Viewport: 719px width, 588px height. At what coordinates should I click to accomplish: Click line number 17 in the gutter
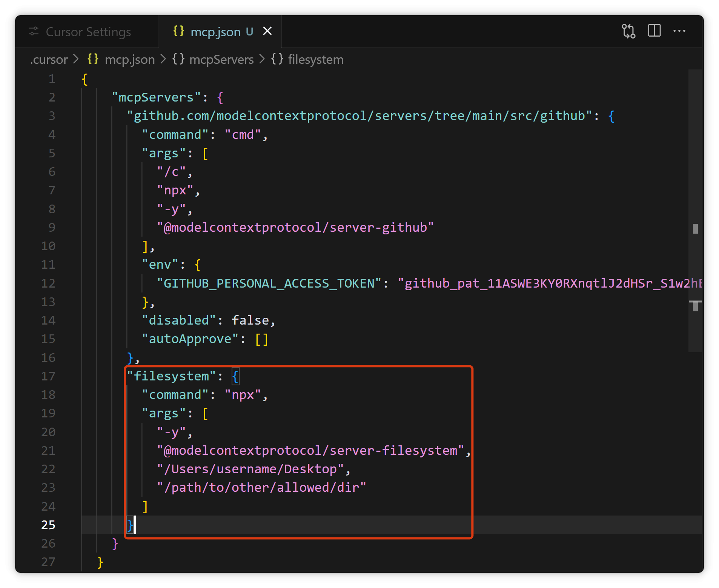48,376
